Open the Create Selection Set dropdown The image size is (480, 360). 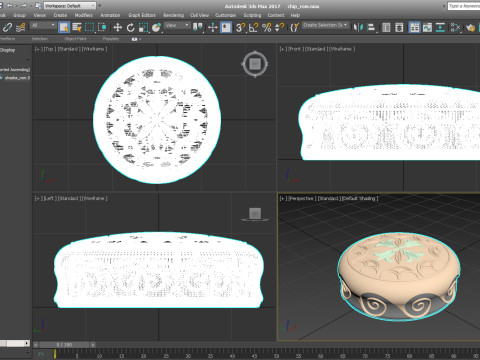click(x=325, y=25)
